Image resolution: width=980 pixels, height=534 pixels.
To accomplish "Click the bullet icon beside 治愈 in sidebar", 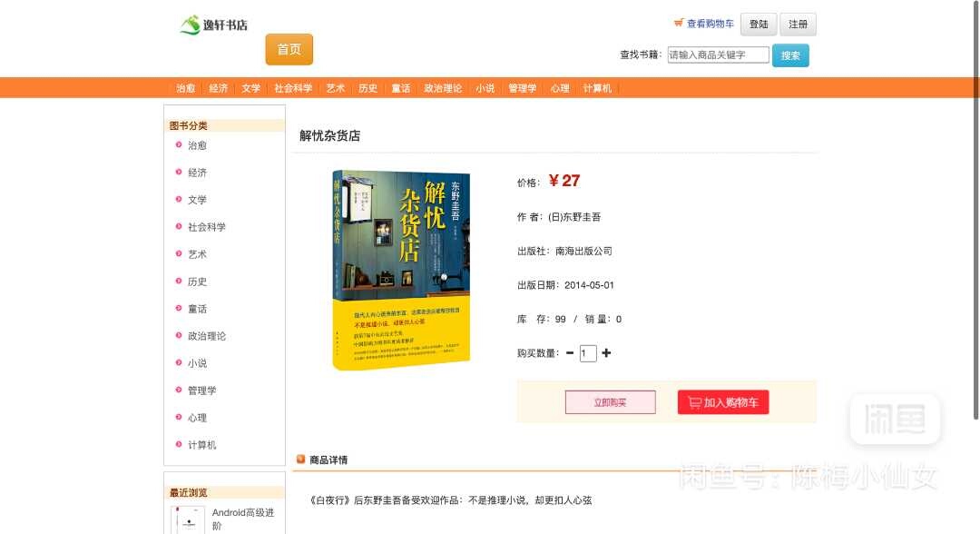I will pos(179,145).
